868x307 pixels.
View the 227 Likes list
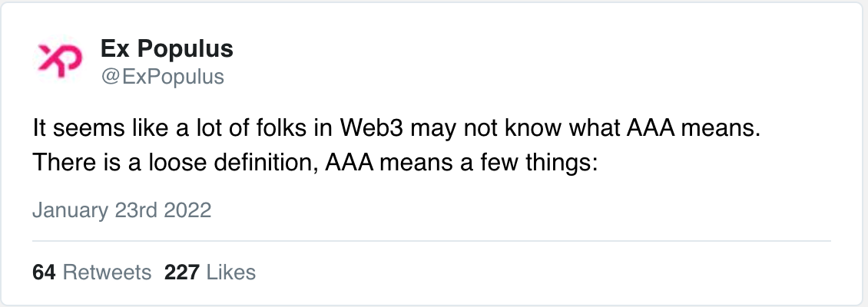pyautogui.click(x=210, y=272)
